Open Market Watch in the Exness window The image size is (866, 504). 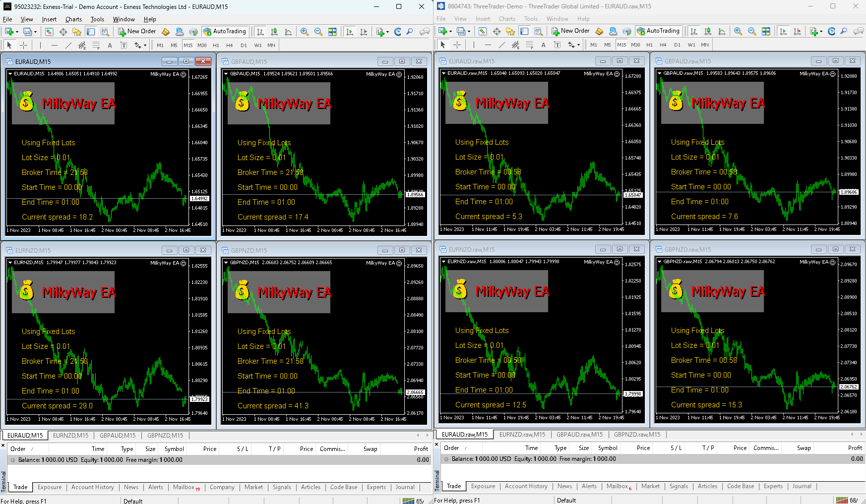click(x=49, y=32)
